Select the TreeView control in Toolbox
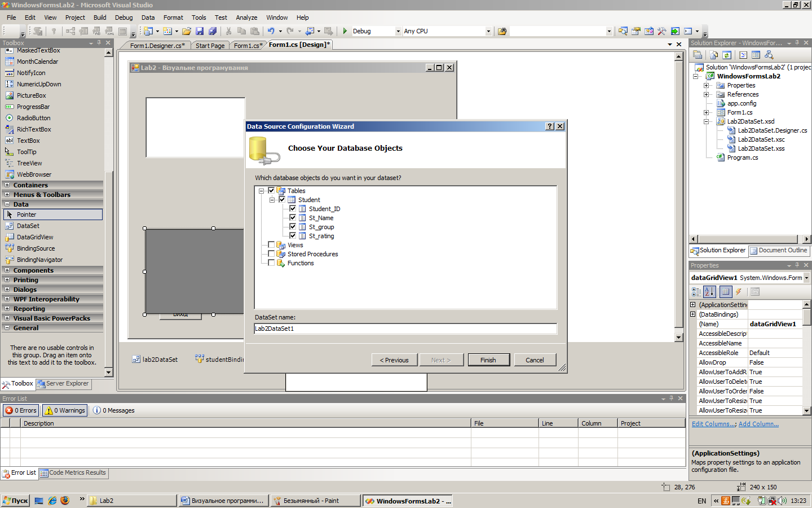The height and width of the screenshot is (508, 812). (29, 163)
